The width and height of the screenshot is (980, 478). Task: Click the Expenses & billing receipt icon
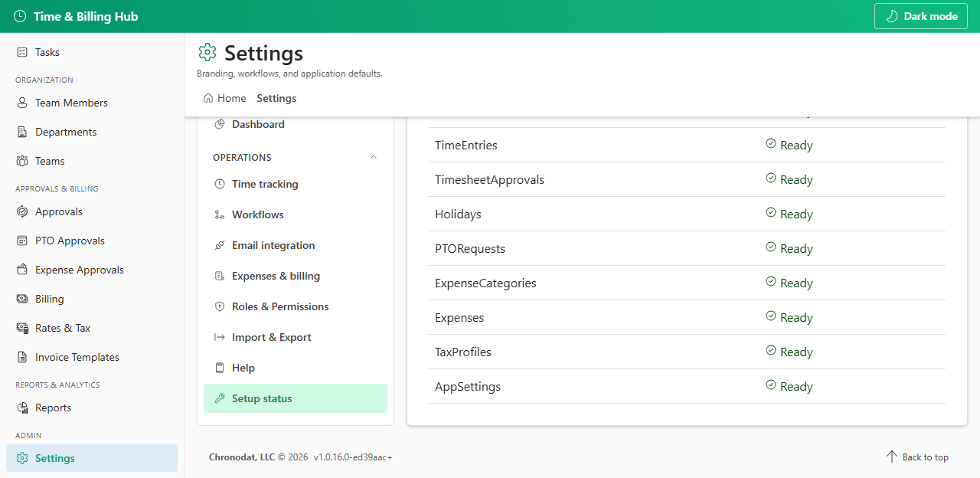pyautogui.click(x=219, y=276)
